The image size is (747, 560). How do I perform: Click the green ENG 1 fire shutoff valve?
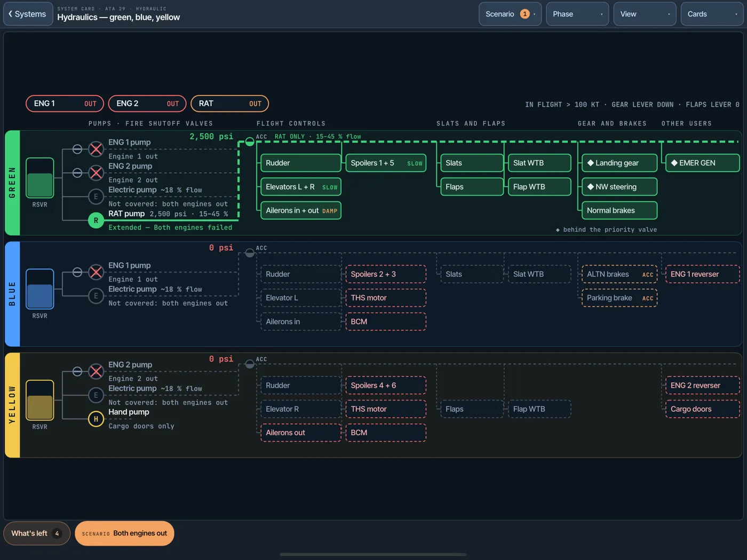[x=77, y=149]
